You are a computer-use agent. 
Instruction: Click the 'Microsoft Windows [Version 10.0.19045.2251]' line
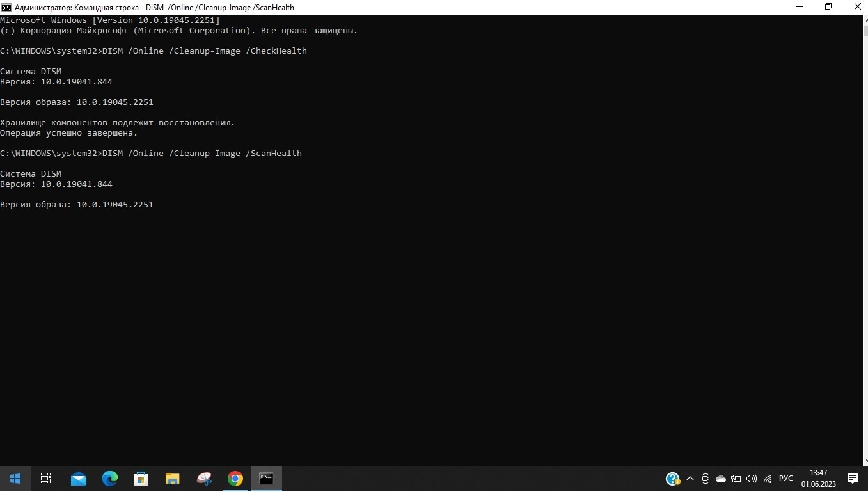(109, 20)
